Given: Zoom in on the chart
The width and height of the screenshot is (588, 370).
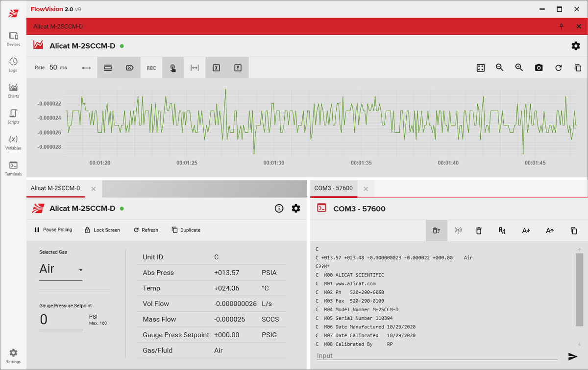Looking at the screenshot, I should click(x=519, y=68).
